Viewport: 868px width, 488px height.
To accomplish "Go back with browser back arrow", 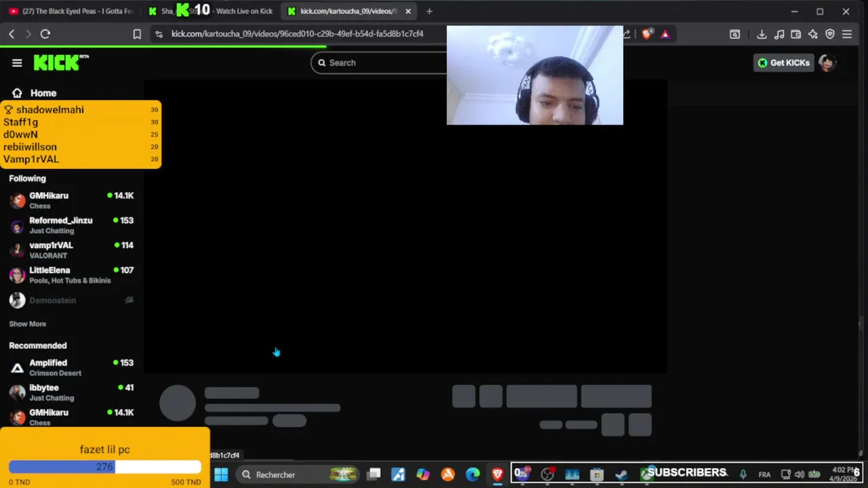I will tap(12, 34).
